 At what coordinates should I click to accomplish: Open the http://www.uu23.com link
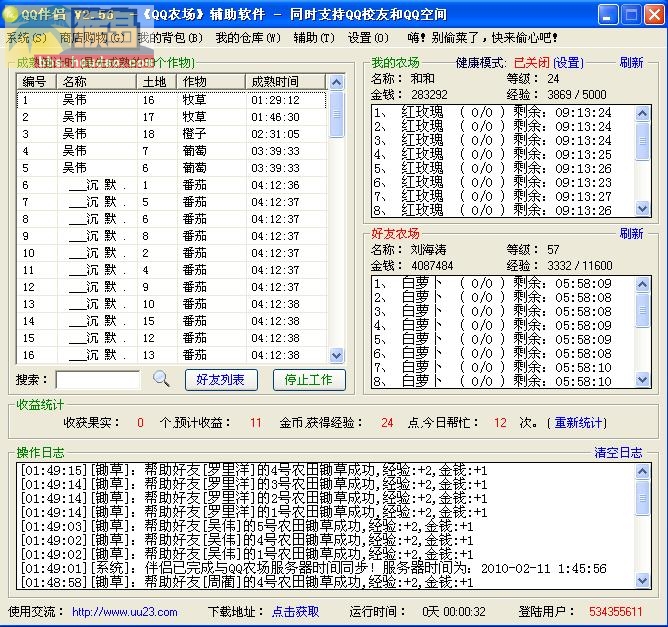124,612
